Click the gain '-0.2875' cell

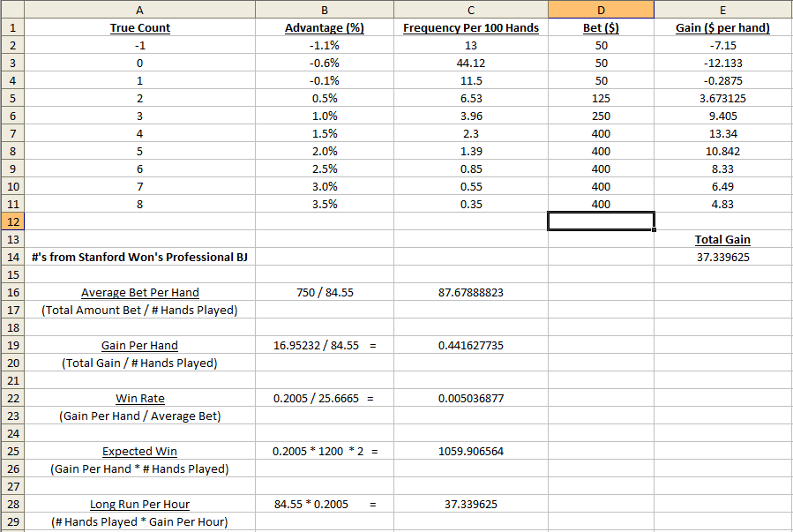click(722, 81)
